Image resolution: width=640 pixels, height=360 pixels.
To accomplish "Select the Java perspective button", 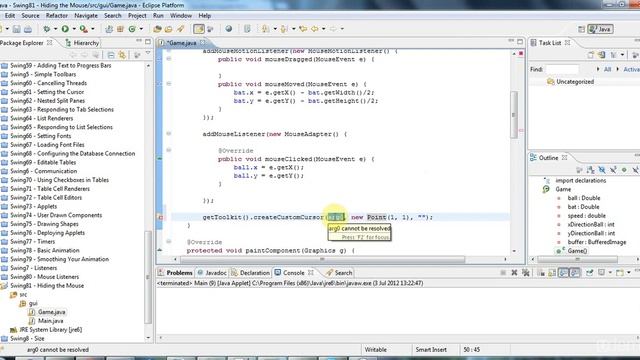I will [x=600, y=29].
